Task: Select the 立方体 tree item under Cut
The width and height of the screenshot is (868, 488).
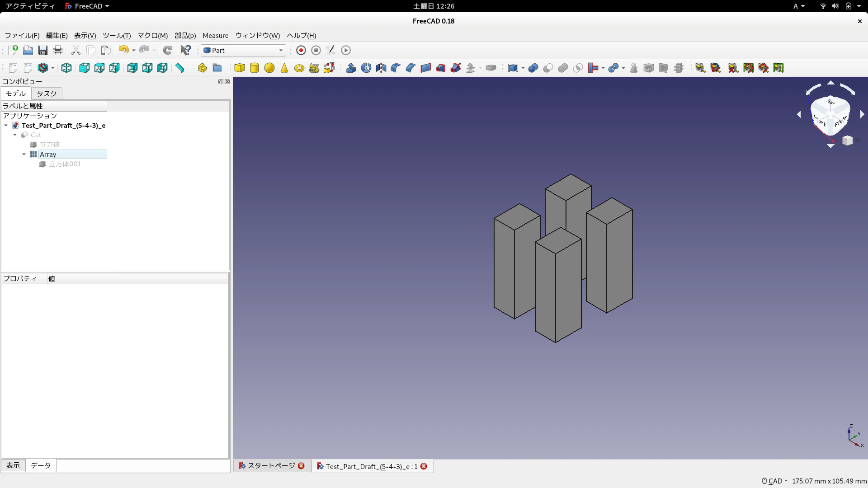Action: [50, 145]
